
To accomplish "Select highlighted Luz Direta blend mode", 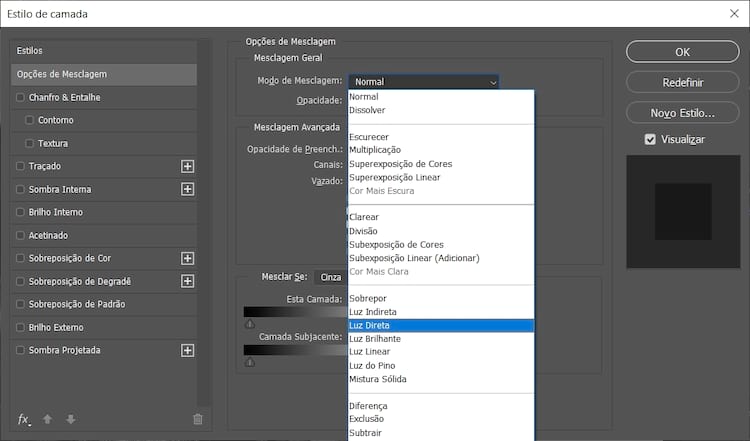I will pyautogui.click(x=441, y=325).
